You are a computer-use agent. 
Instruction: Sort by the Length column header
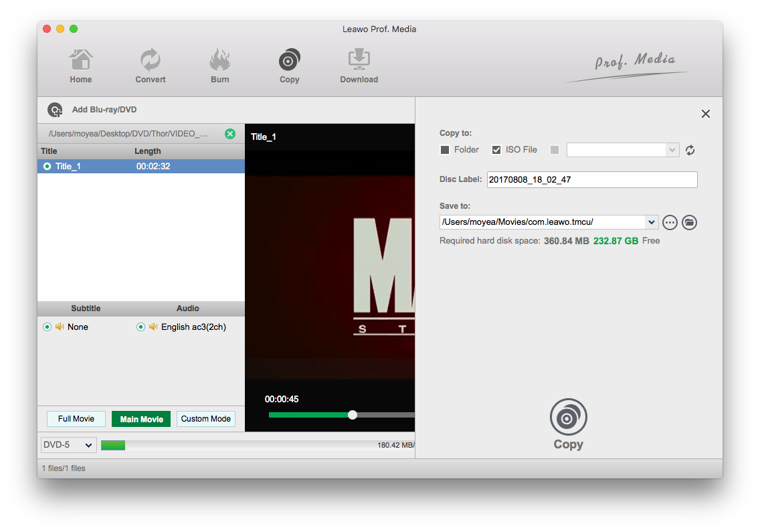pos(147,151)
